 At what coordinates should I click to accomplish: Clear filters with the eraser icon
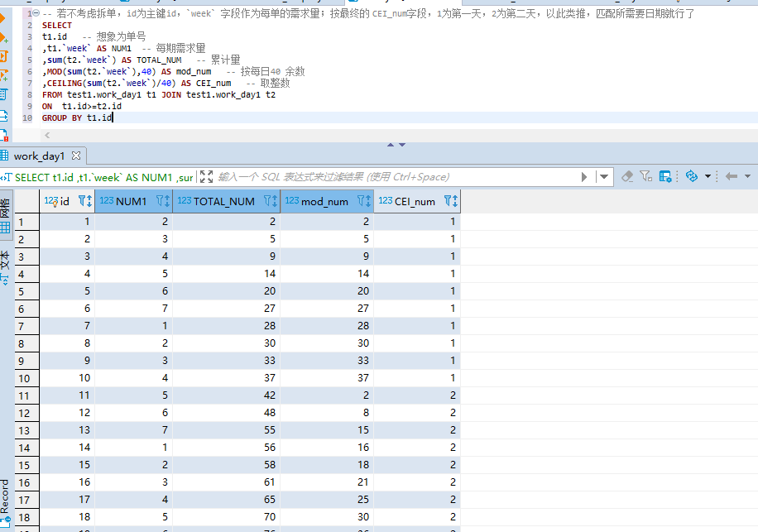(627, 176)
